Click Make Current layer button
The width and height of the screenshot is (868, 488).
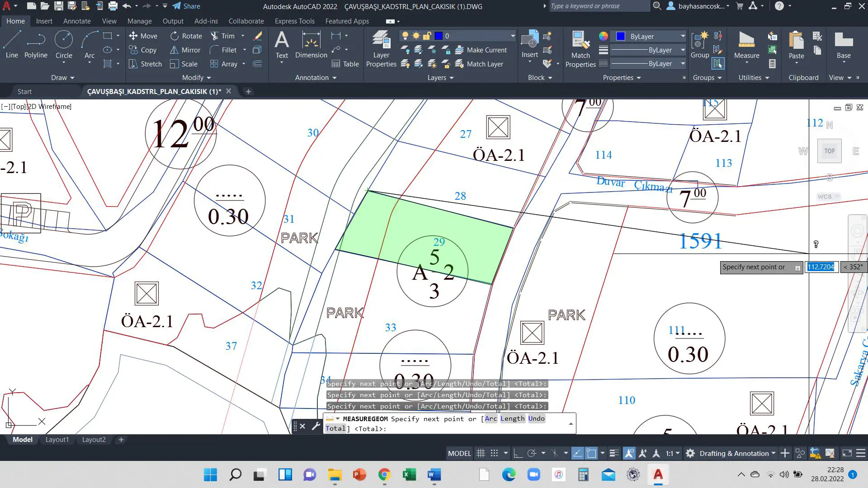[481, 50]
